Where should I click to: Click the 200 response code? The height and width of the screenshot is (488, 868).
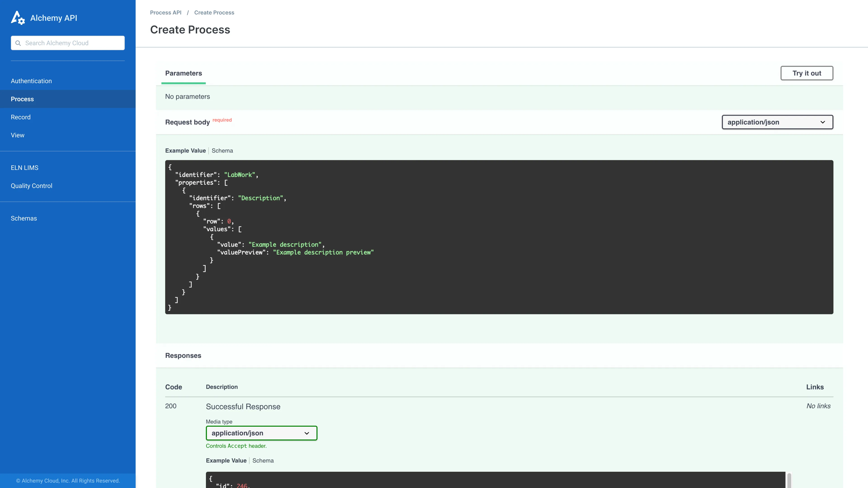click(x=170, y=406)
